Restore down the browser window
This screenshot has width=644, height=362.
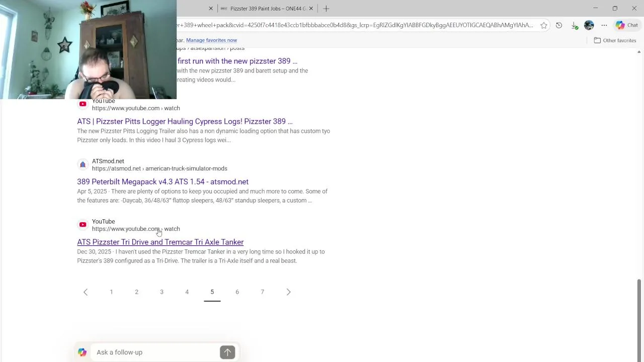click(615, 9)
